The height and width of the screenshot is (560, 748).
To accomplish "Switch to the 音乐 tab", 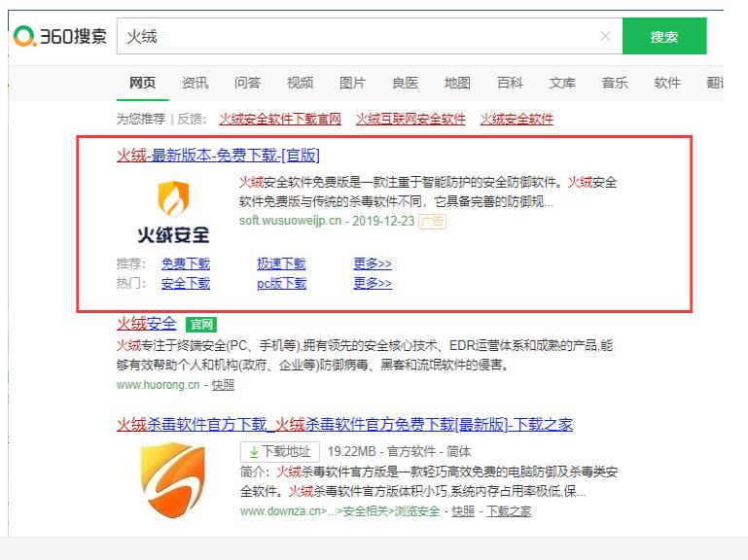I will click(x=615, y=83).
